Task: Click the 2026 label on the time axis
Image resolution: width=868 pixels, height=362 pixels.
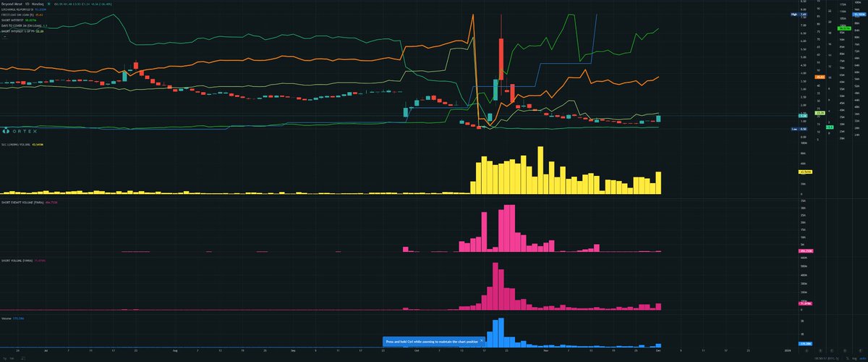Action: pyautogui.click(x=788, y=350)
